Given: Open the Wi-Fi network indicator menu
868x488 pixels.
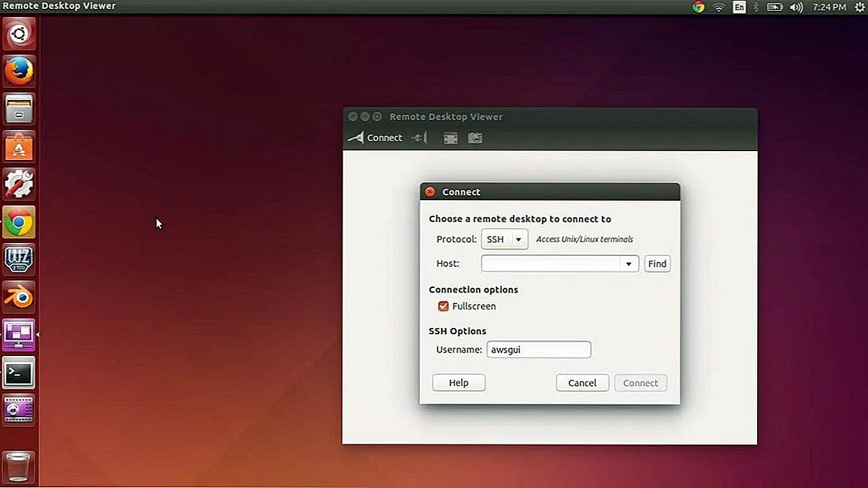Looking at the screenshot, I should 719,7.
